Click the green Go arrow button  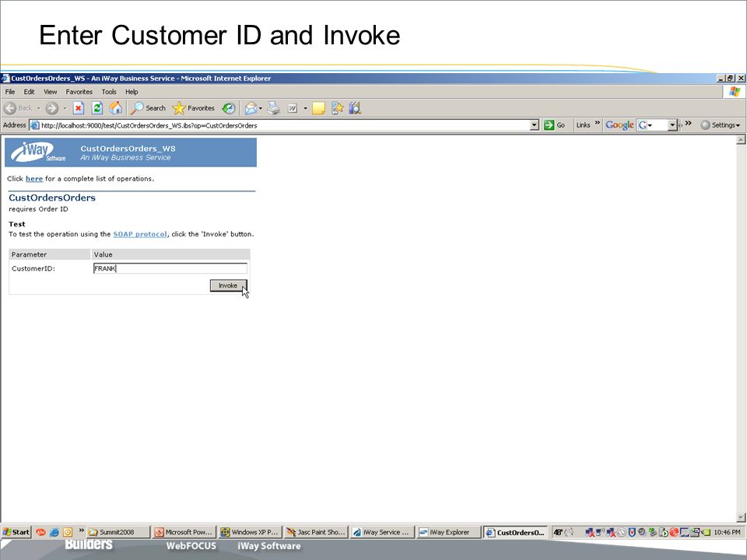pyautogui.click(x=549, y=124)
